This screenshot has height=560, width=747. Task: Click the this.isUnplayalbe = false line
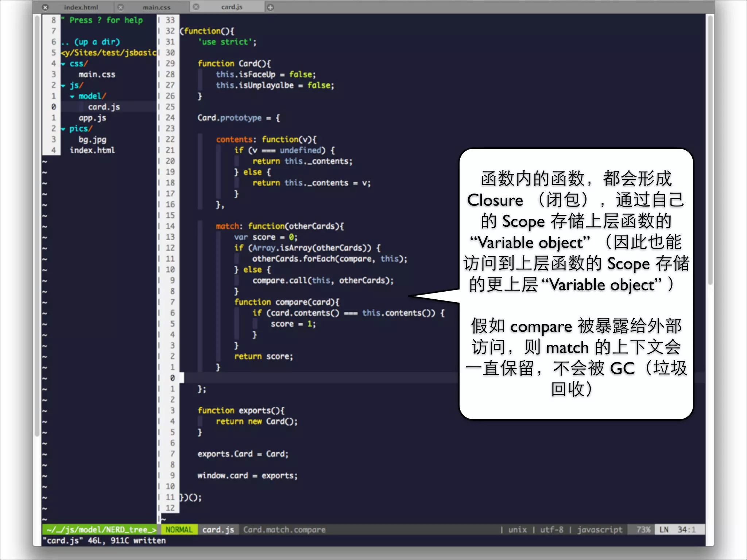[x=275, y=85]
